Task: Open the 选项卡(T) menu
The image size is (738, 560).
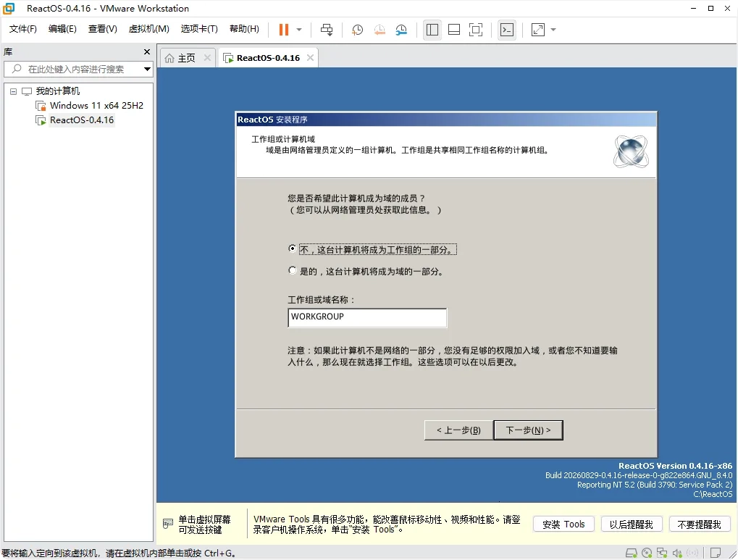Action: pyautogui.click(x=199, y=29)
